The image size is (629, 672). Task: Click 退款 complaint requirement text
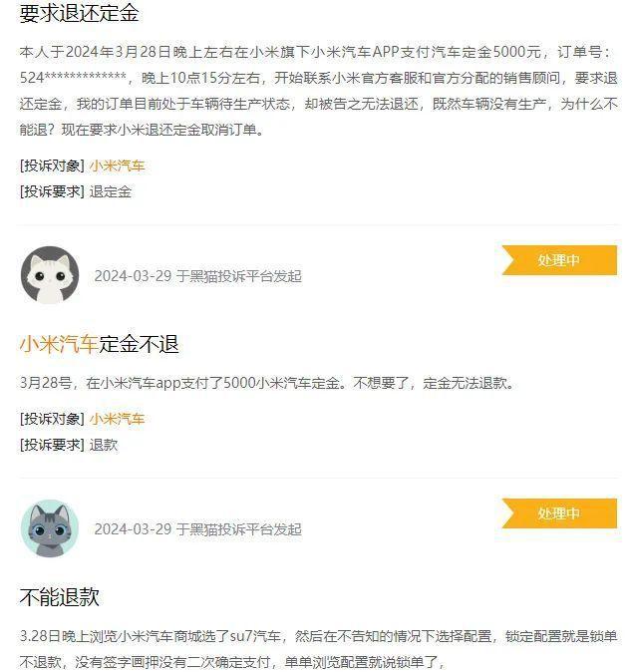tap(104, 445)
